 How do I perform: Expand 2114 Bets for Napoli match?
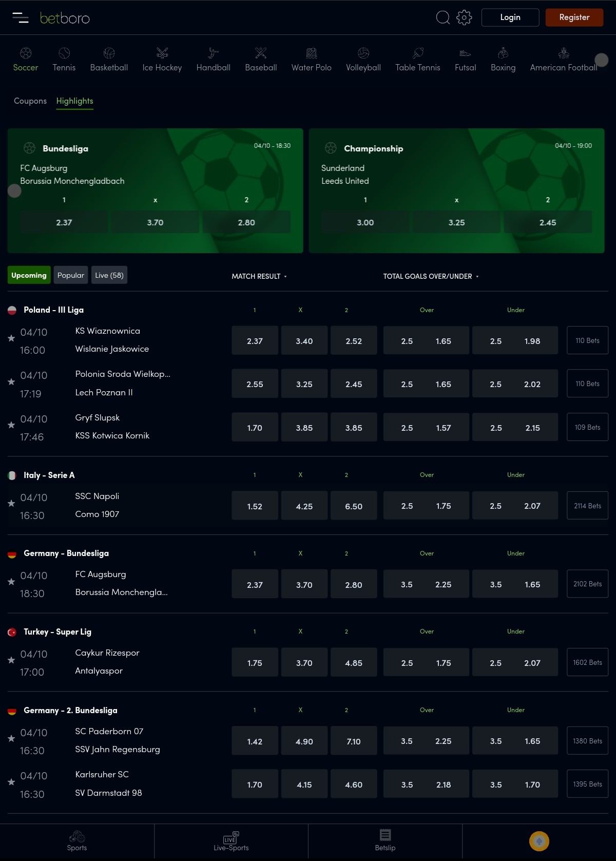click(587, 506)
